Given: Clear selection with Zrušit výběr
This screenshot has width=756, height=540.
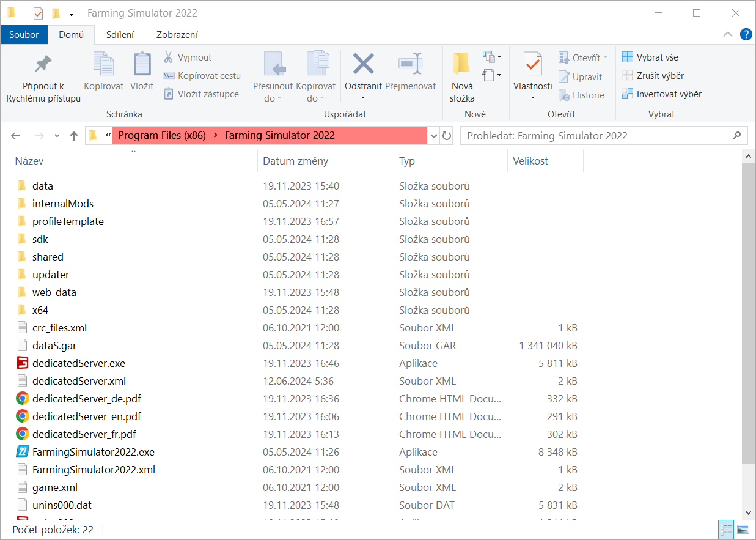Looking at the screenshot, I should 653,76.
